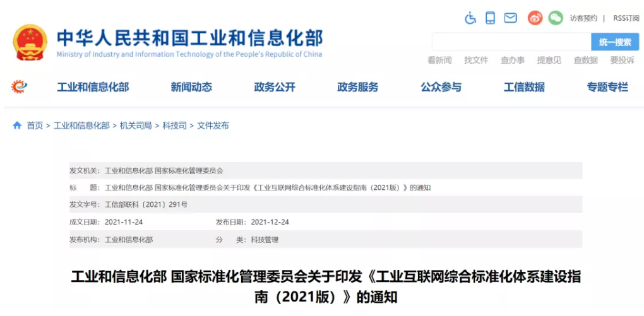Click the home icon in breadcrumb
The width and height of the screenshot is (644, 316).
[17, 126]
